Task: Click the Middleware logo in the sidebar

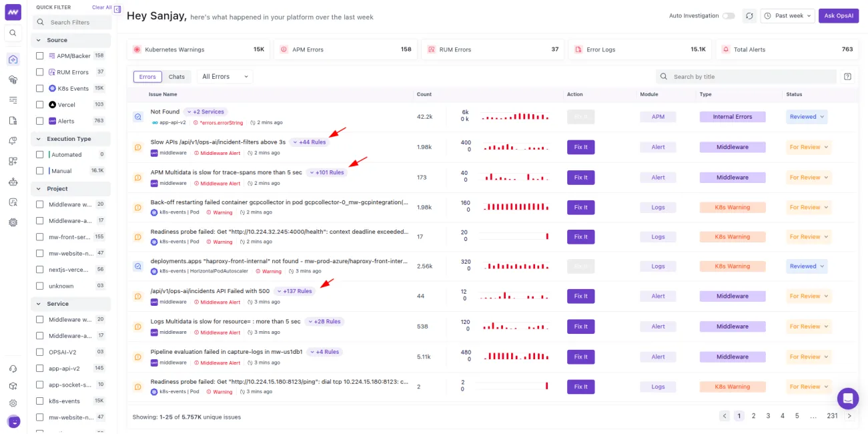Action: point(13,12)
